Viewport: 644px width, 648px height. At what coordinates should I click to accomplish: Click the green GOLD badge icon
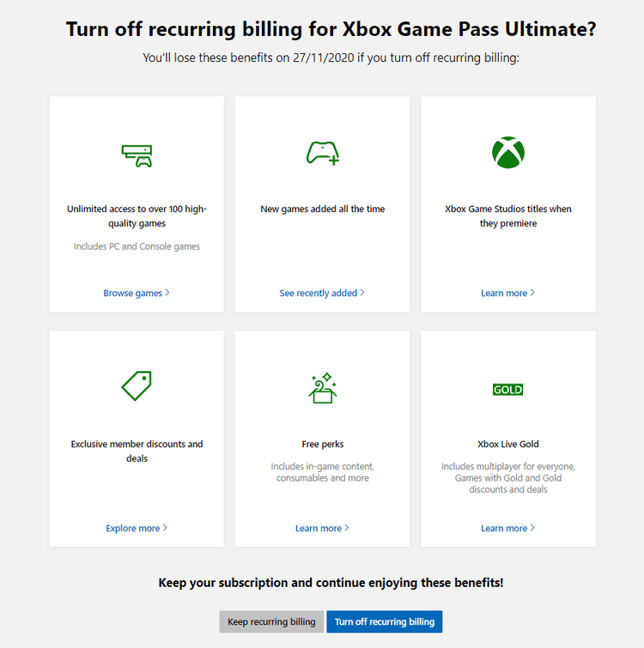click(x=508, y=390)
